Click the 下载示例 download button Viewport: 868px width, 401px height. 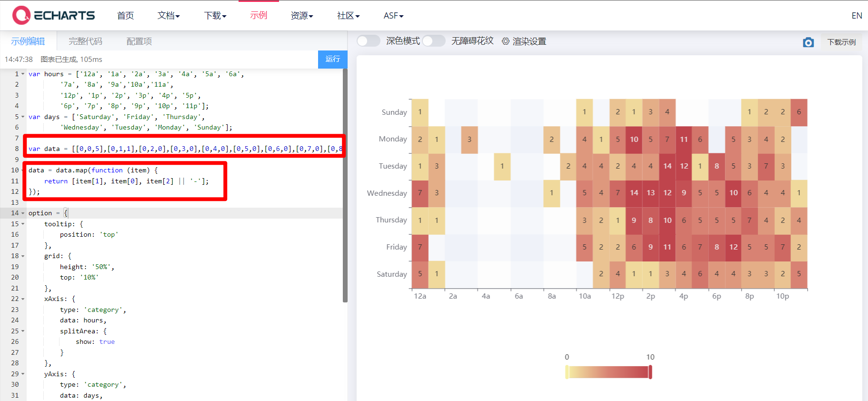coord(841,42)
